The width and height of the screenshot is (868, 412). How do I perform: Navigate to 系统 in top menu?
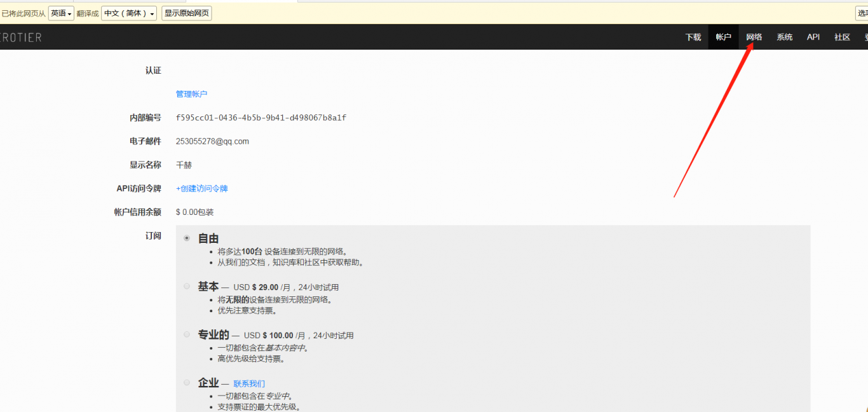(x=784, y=38)
